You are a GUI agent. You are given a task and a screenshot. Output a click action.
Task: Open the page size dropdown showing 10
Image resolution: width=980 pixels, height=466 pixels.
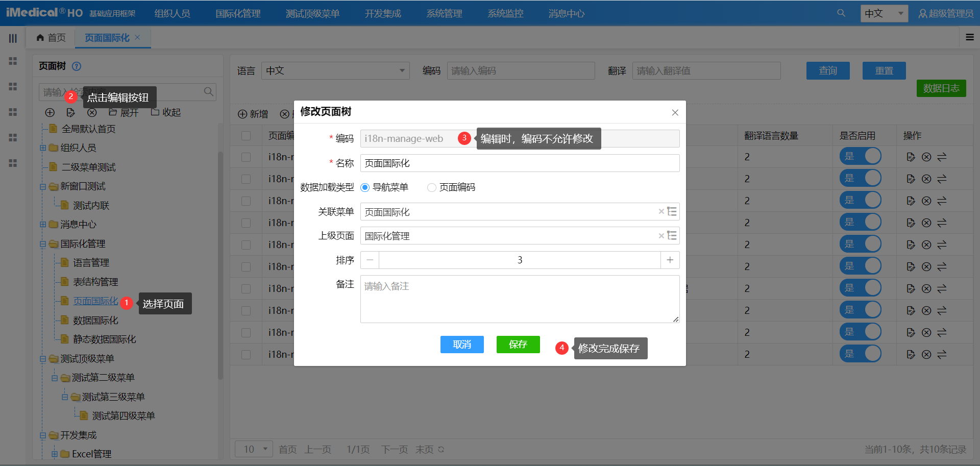[x=254, y=449]
